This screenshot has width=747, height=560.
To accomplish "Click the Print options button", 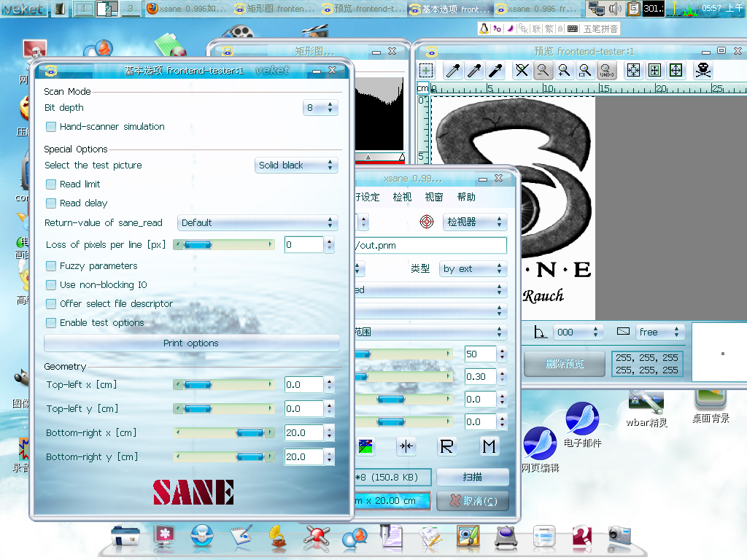I will (x=192, y=343).
